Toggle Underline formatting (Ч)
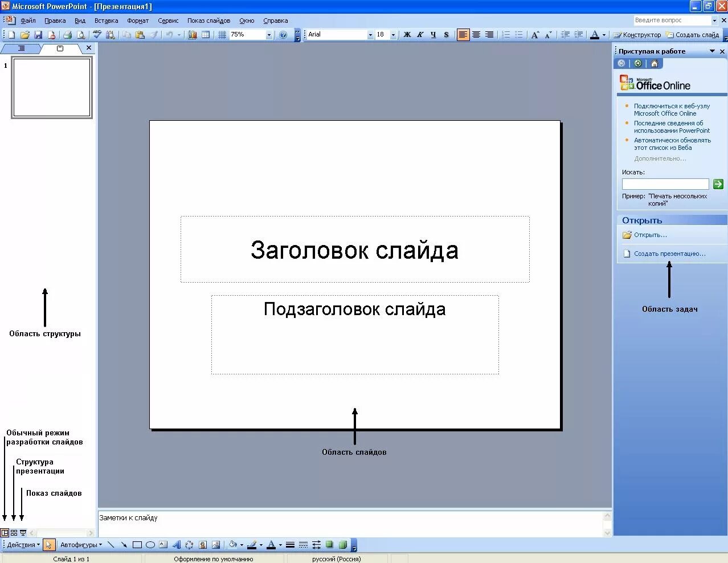728x563 pixels. (x=433, y=35)
